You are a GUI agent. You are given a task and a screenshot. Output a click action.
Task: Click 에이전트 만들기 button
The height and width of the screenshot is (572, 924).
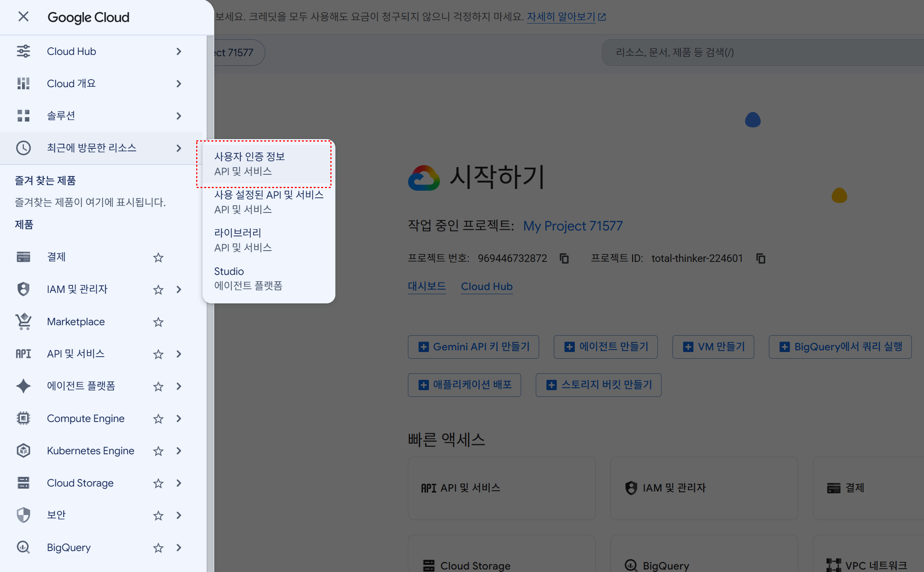[606, 347]
